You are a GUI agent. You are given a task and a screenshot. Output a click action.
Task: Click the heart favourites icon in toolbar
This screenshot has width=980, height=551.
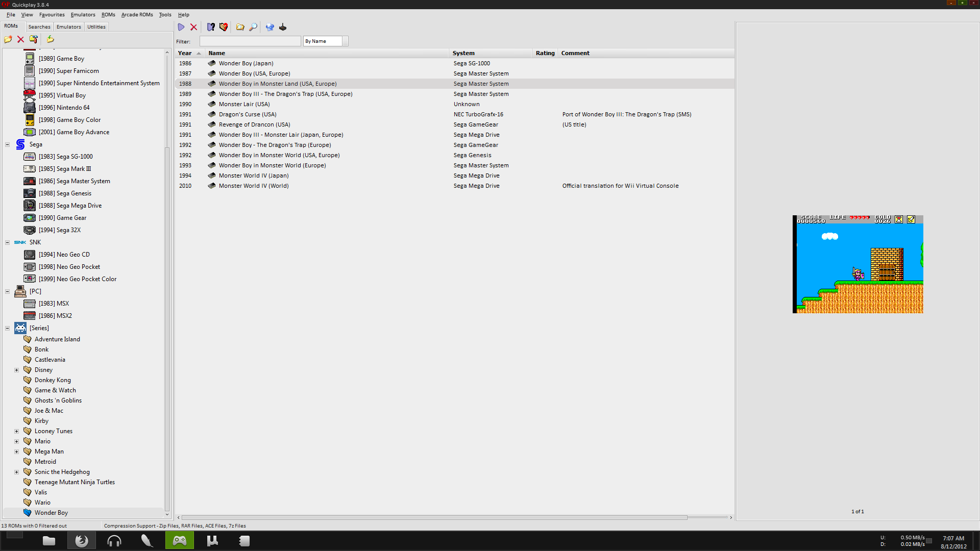pos(224,27)
